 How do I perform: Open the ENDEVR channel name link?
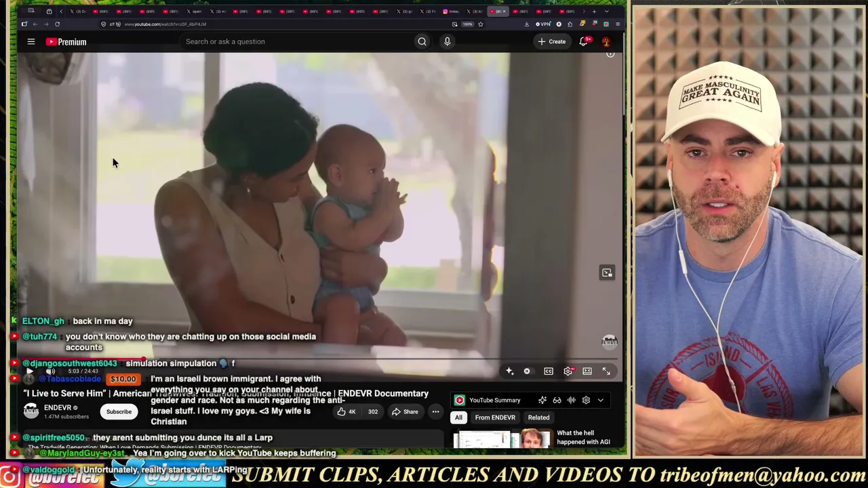pos(58,407)
